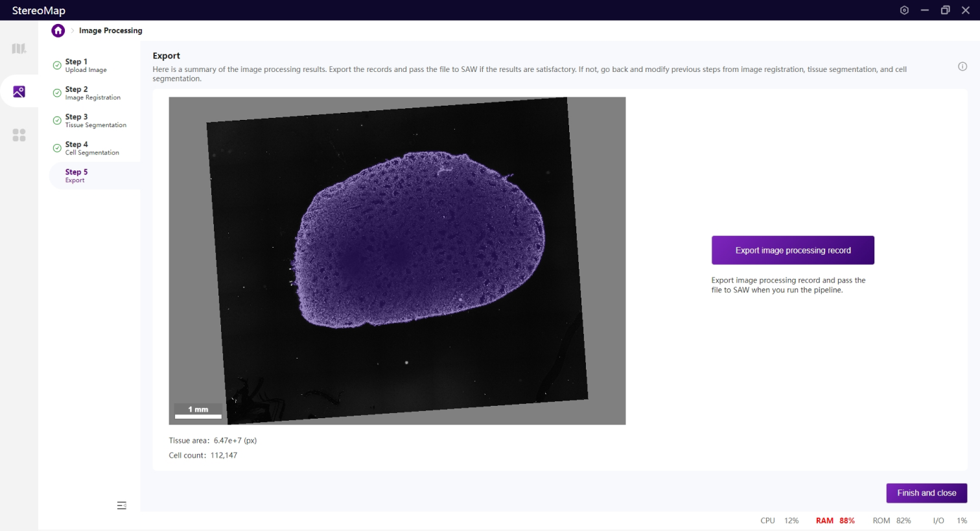Viewport: 980px width, 531px height.
Task: Open the settings hexagon icon in title bar
Action: pyautogui.click(x=904, y=10)
